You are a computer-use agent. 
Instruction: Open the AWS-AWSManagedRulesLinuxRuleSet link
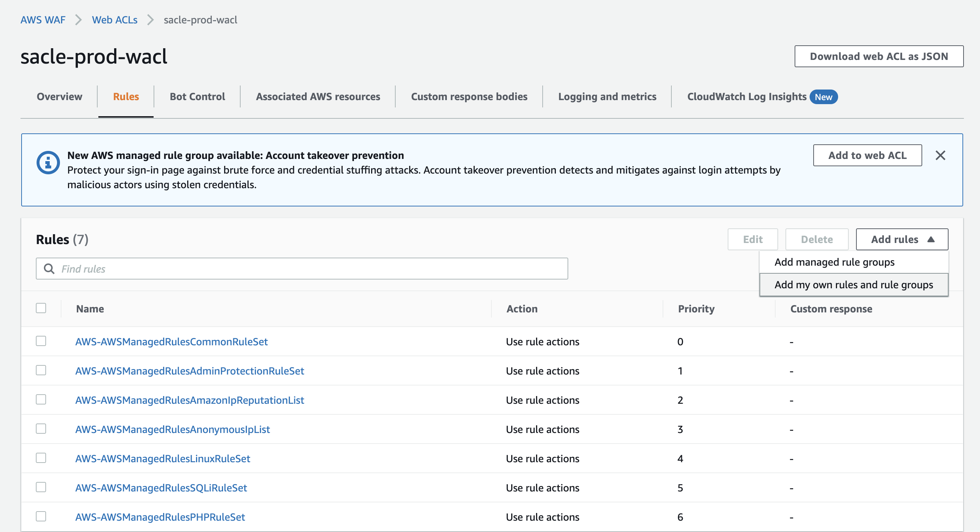[x=162, y=459]
